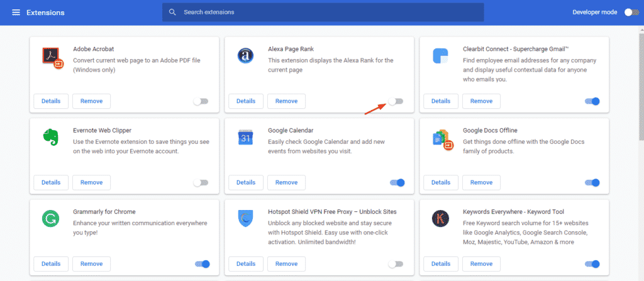This screenshot has width=644, height=281.
Task: Click the Alexa Page Rank title
Action: point(291,49)
